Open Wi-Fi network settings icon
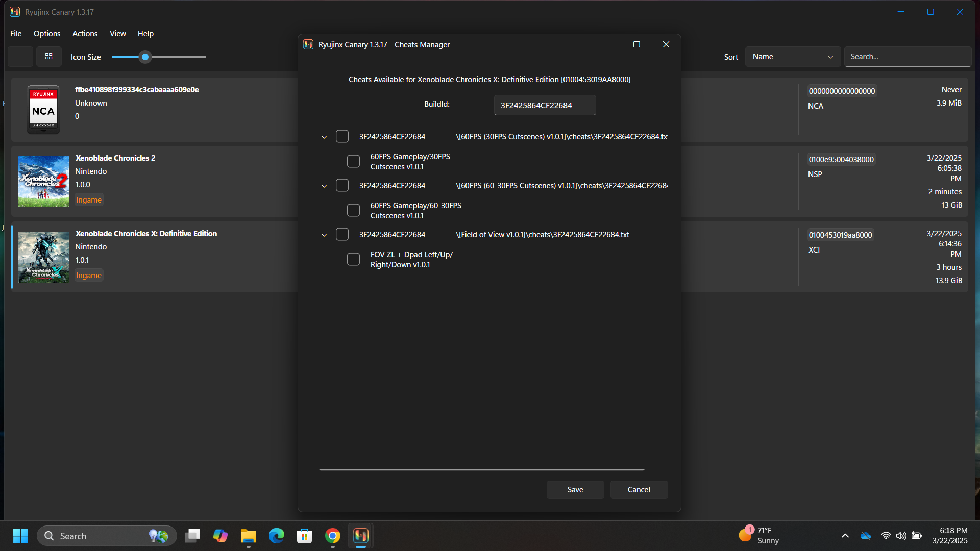This screenshot has width=980, height=551. click(x=886, y=536)
